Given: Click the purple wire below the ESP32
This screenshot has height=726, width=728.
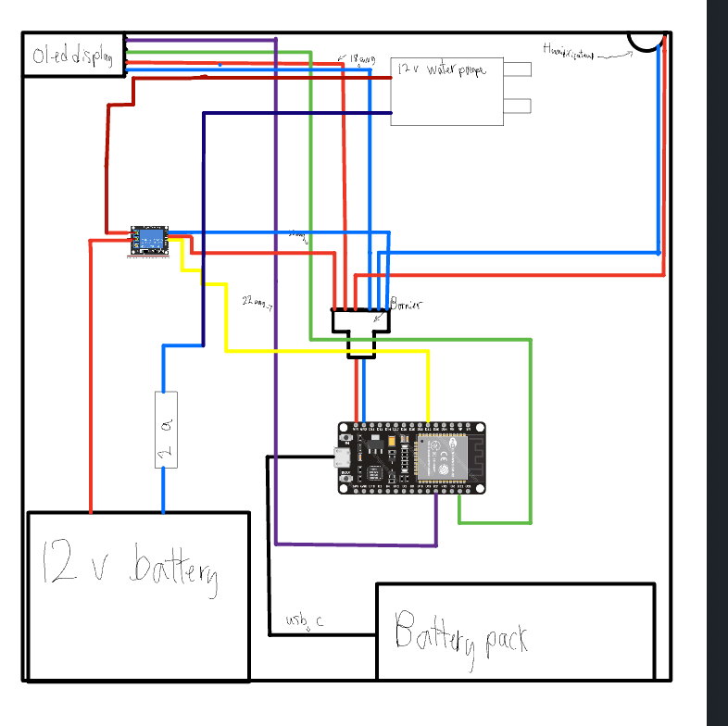Looking at the screenshot, I should (x=357, y=544).
